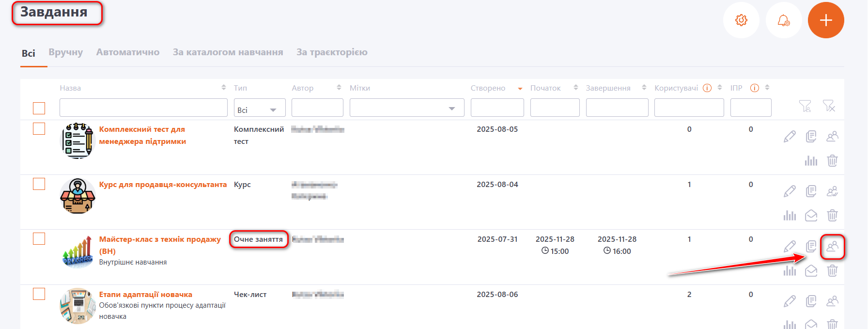Edit Комплексний тест task with pencil icon
Viewport: 868px width, 329px height.
790,137
